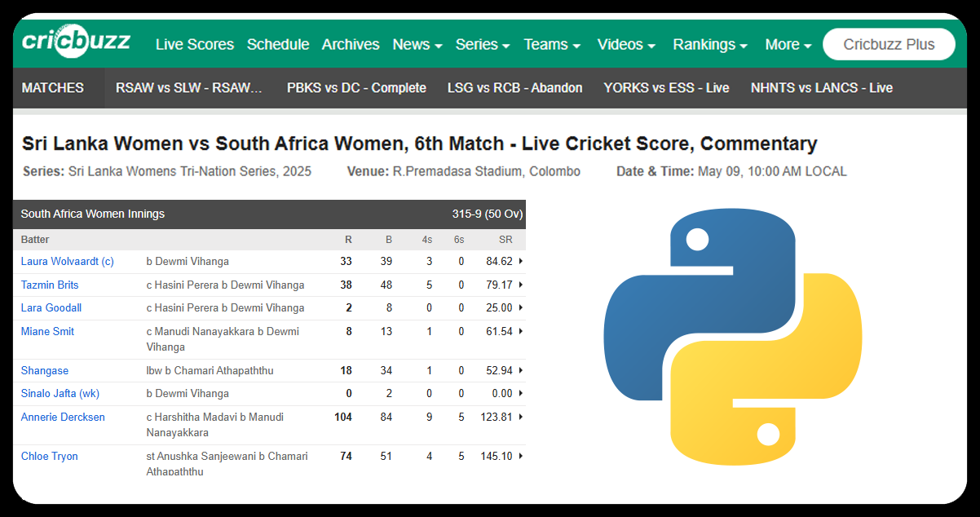Open the Videos dropdown menu
The image size is (980, 517).
pyautogui.click(x=626, y=45)
